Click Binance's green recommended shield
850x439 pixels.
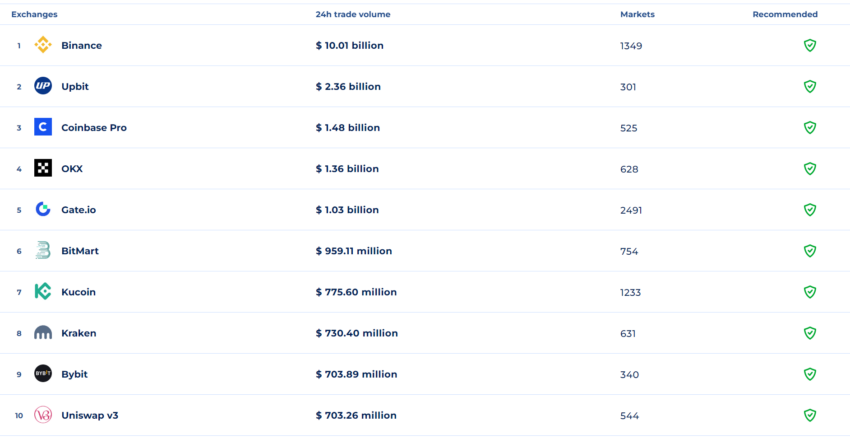[x=810, y=45]
